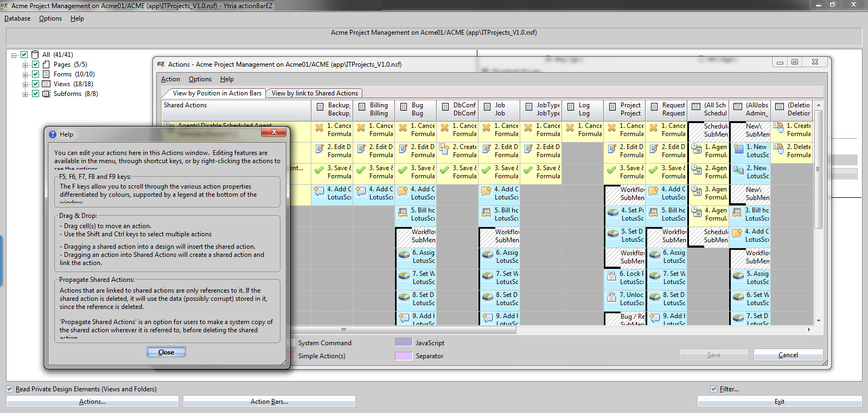The width and height of the screenshot is (868, 413).
Task: Open the Database menu in the main window
Action: tap(17, 18)
